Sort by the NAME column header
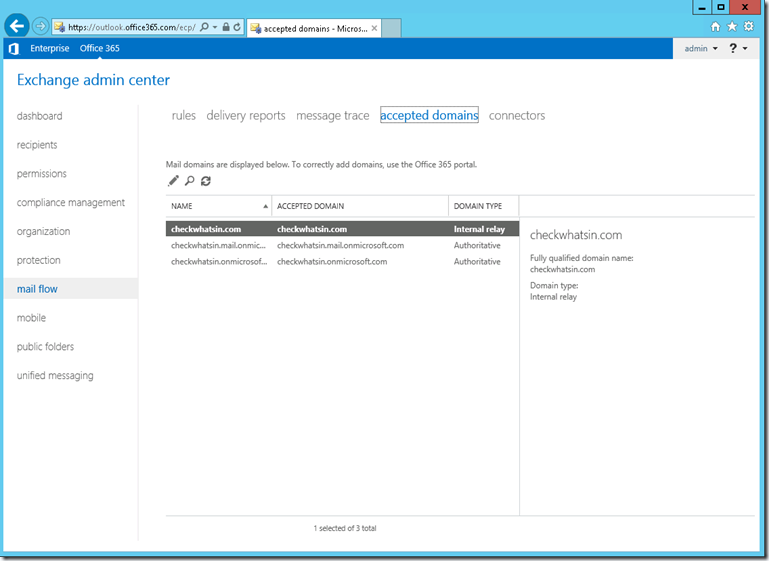Screen dimensions: 769x561 219,206
